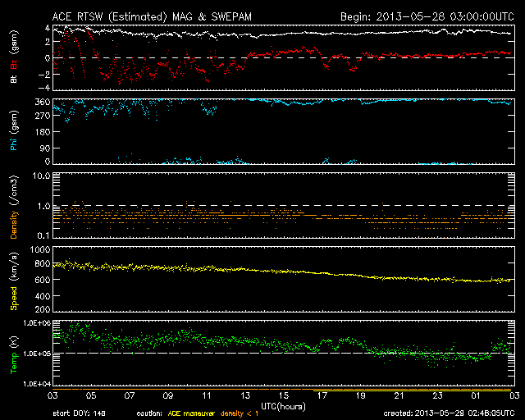This screenshot has height=420, width=525.
Task: Click the green Temp (K) axis label
Action: [15, 354]
